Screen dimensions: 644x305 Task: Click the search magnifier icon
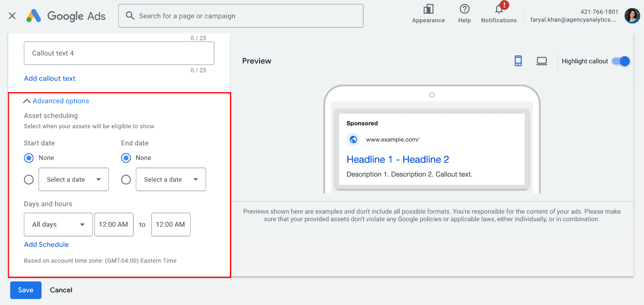click(130, 16)
